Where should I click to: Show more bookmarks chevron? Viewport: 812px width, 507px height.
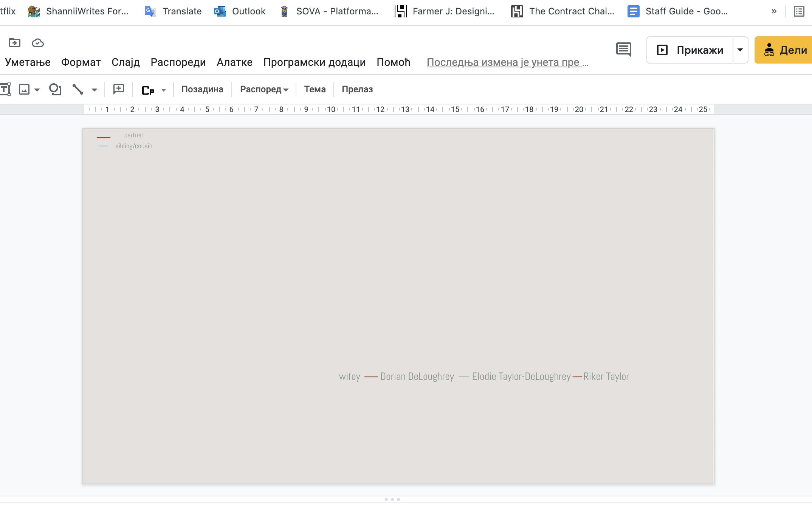click(x=774, y=11)
